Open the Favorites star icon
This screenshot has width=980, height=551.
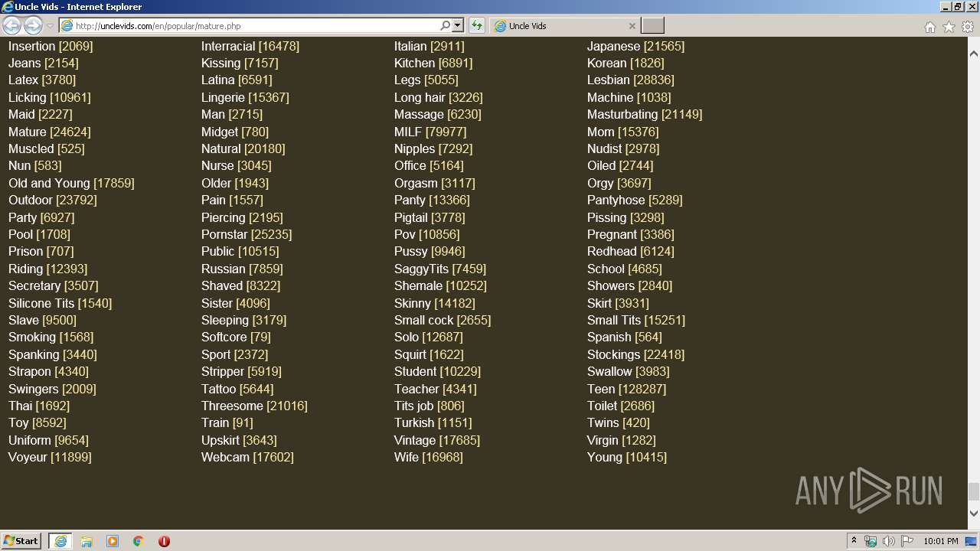coord(949,27)
